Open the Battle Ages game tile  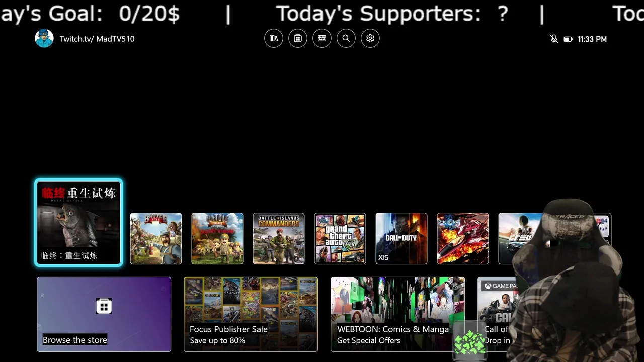click(x=156, y=239)
